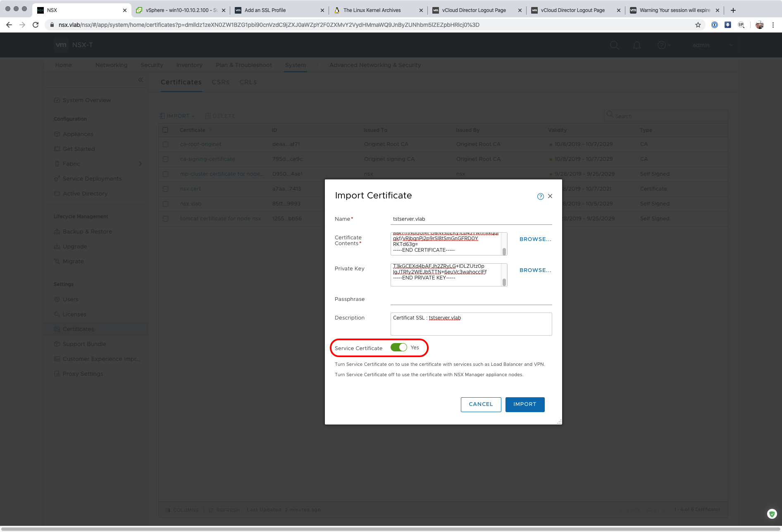782x532 pixels.
Task: Open the notifications bell icon
Action: (x=637, y=45)
